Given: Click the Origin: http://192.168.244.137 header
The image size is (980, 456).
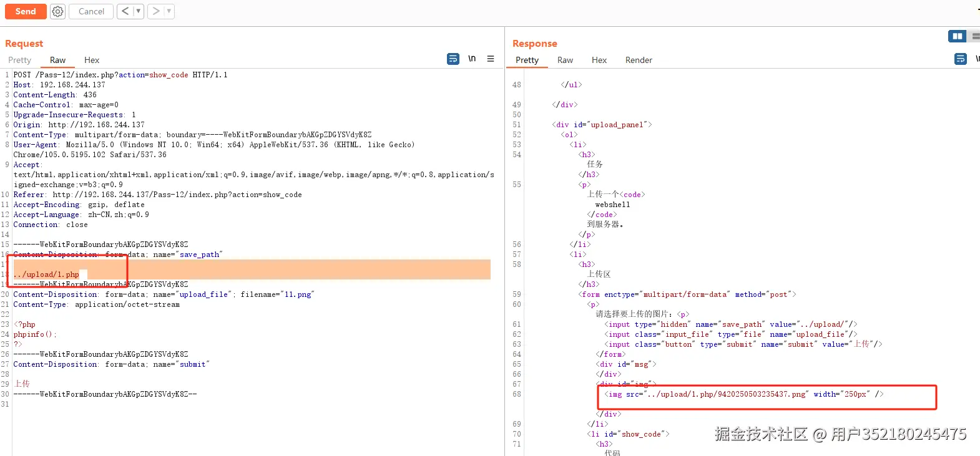Looking at the screenshot, I should [79, 125].
